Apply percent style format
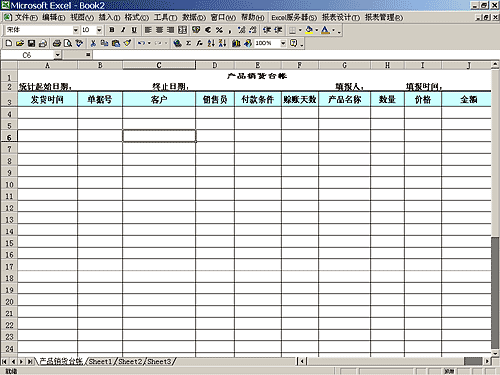Image resolution: width=500 pixels, height=375 pixels. click(219, 30)
